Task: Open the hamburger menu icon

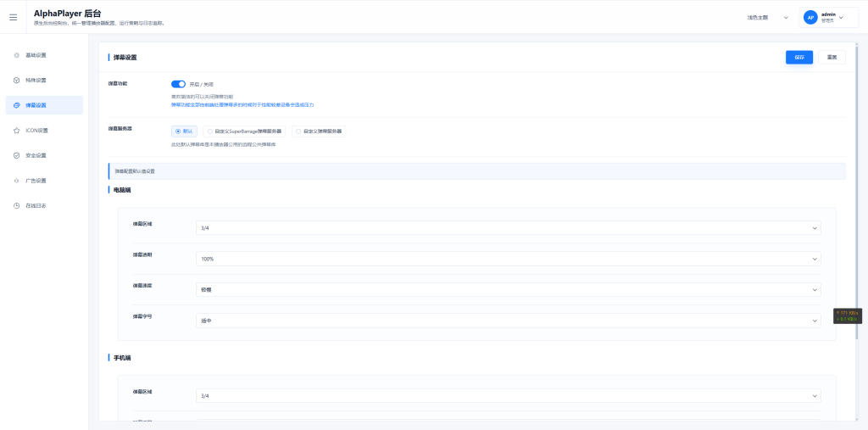Action: click(14, 17)
